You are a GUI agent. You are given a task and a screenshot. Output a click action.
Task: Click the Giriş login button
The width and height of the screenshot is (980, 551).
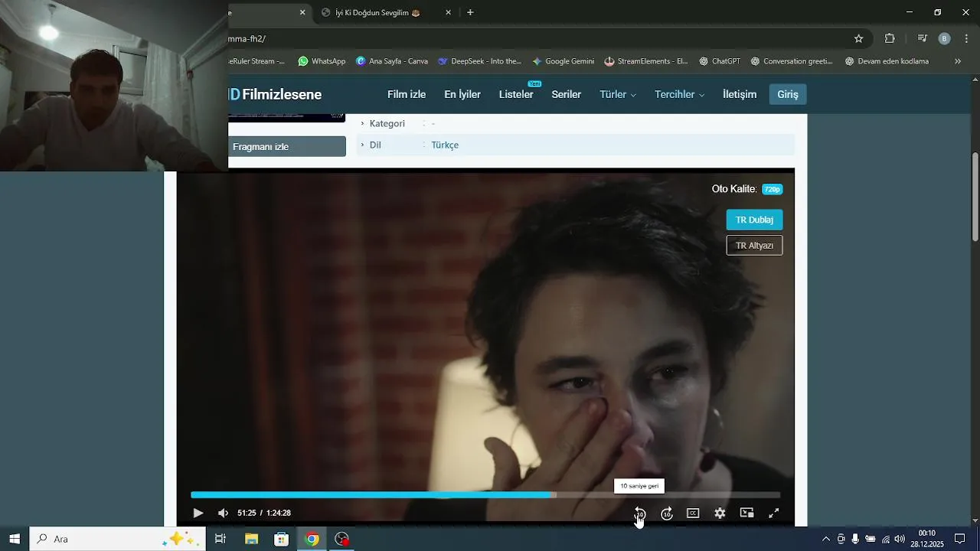(x=788, y=94)
